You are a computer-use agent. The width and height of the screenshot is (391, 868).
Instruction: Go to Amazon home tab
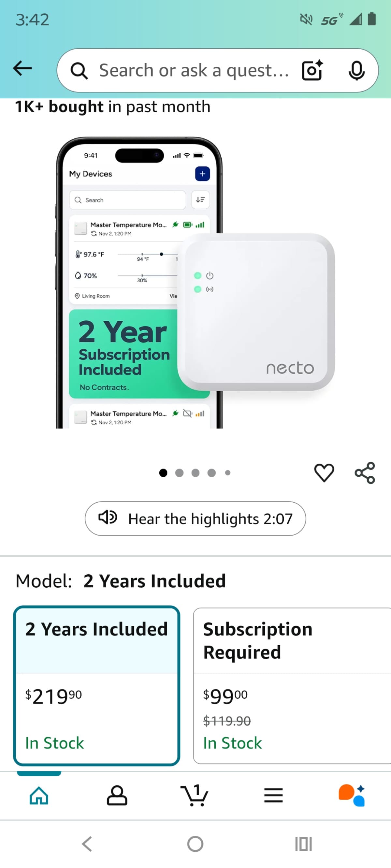tap(39, 796)
